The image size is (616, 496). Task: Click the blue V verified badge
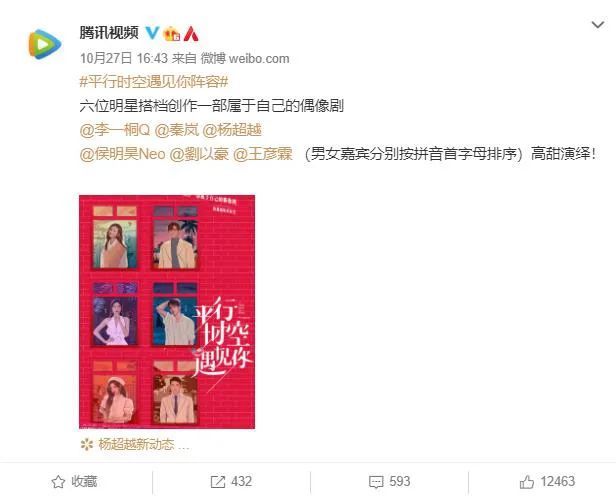tap(152, 33)
